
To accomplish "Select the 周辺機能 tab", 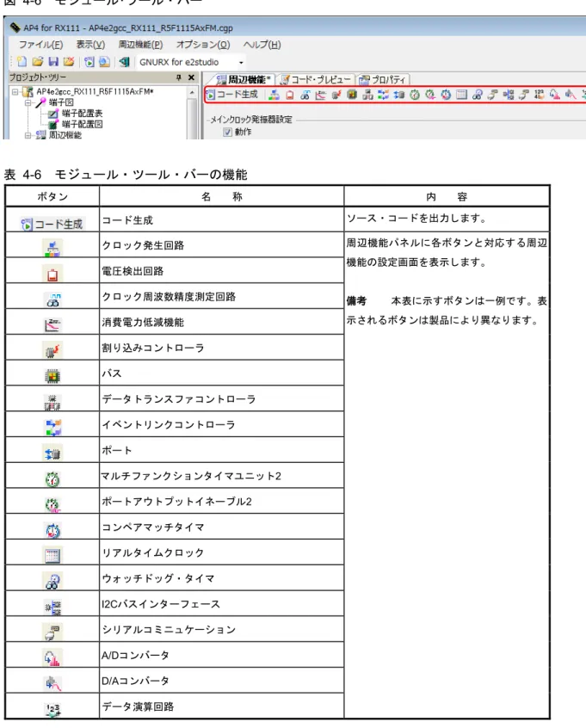I will 244,80.
